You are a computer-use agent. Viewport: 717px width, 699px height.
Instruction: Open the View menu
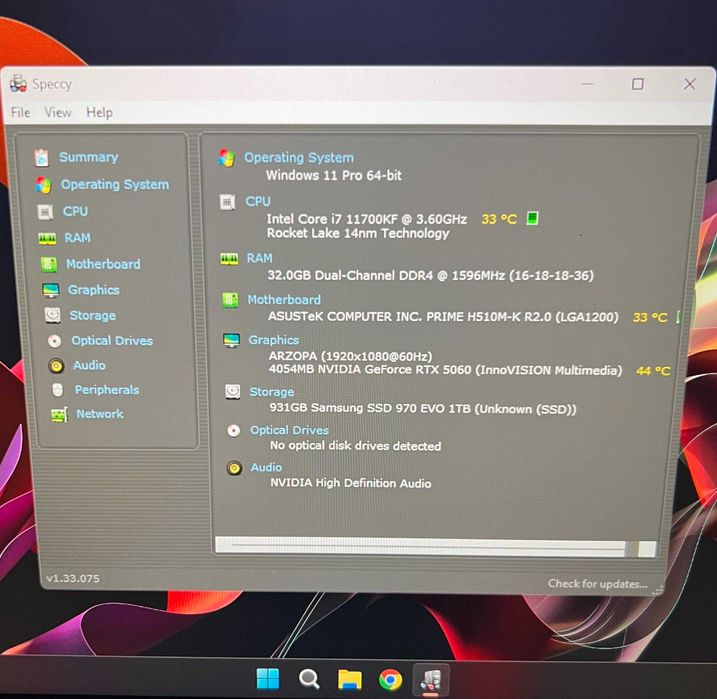pyautogui.click(x=58, y=112)
